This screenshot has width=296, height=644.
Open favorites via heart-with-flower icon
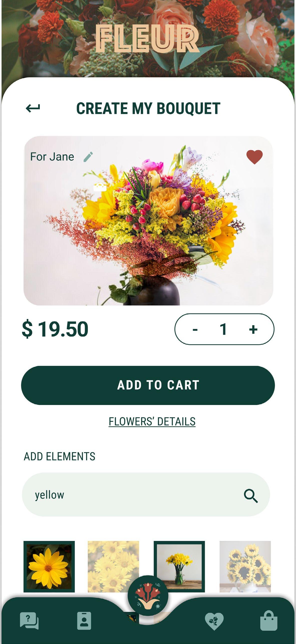pyautogui.click(x=214, y=621)
